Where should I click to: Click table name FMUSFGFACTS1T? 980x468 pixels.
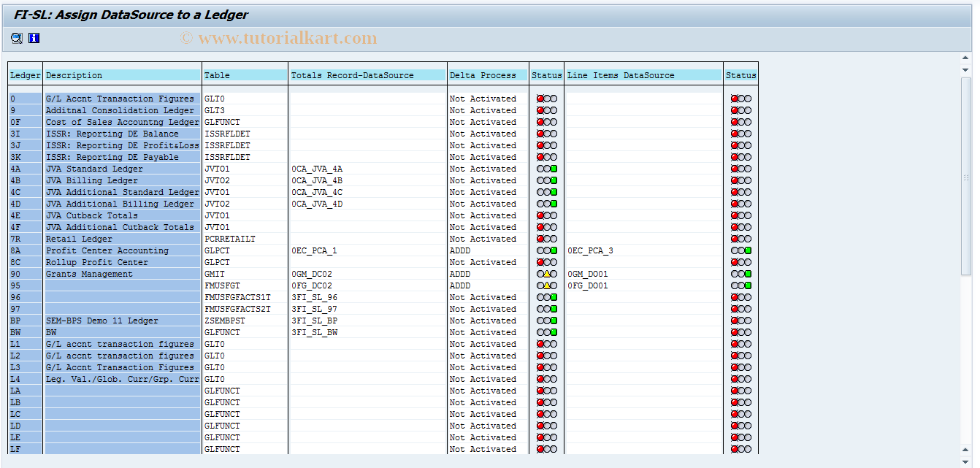237,297
